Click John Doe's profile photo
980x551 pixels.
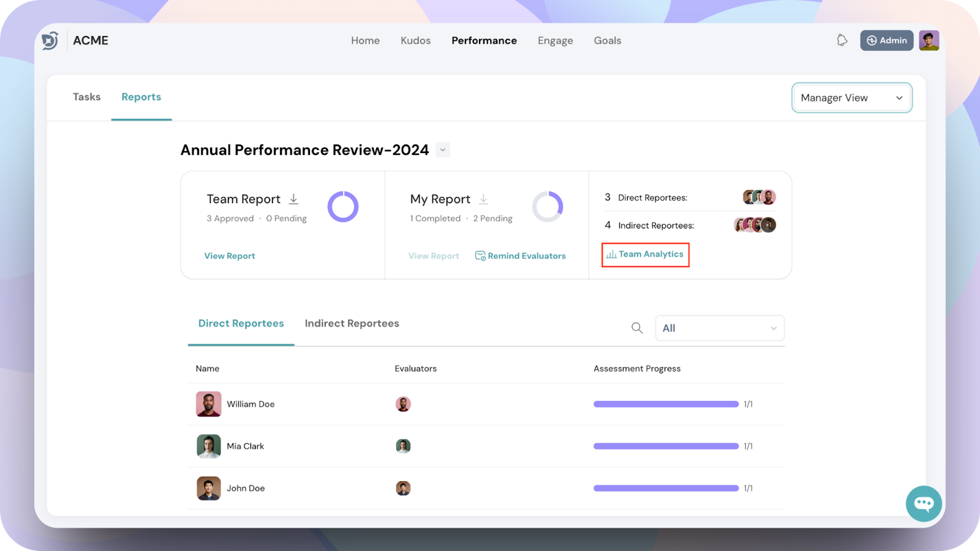[x=208, y=489]
